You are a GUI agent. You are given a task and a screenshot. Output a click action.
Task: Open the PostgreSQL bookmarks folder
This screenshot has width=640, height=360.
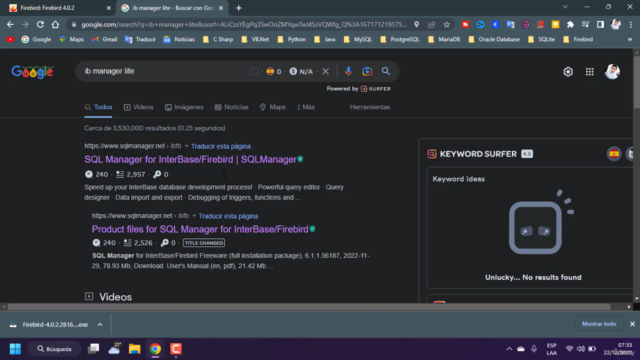(x=400, y=39)
